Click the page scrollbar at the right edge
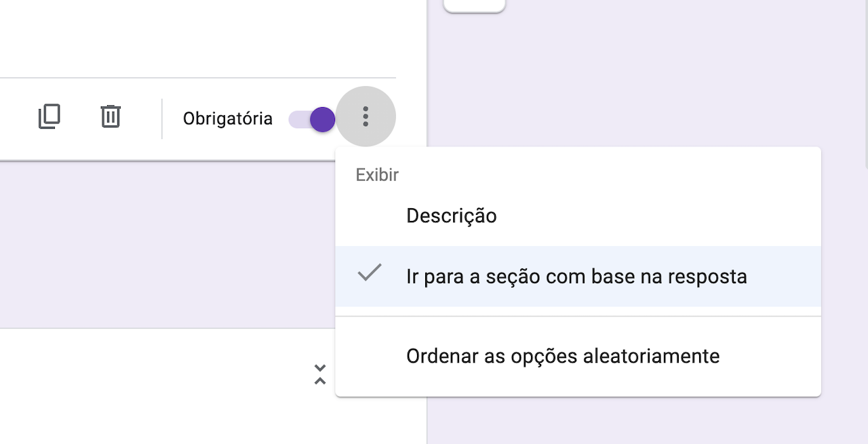This screenshot has width=868, height=444. point(865,81)
